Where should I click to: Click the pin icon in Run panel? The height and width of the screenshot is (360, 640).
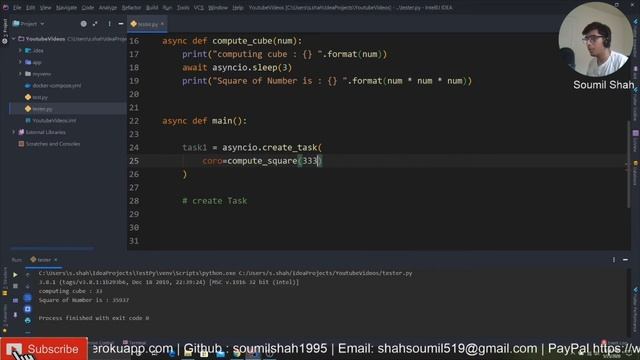[x=15, y=315]
